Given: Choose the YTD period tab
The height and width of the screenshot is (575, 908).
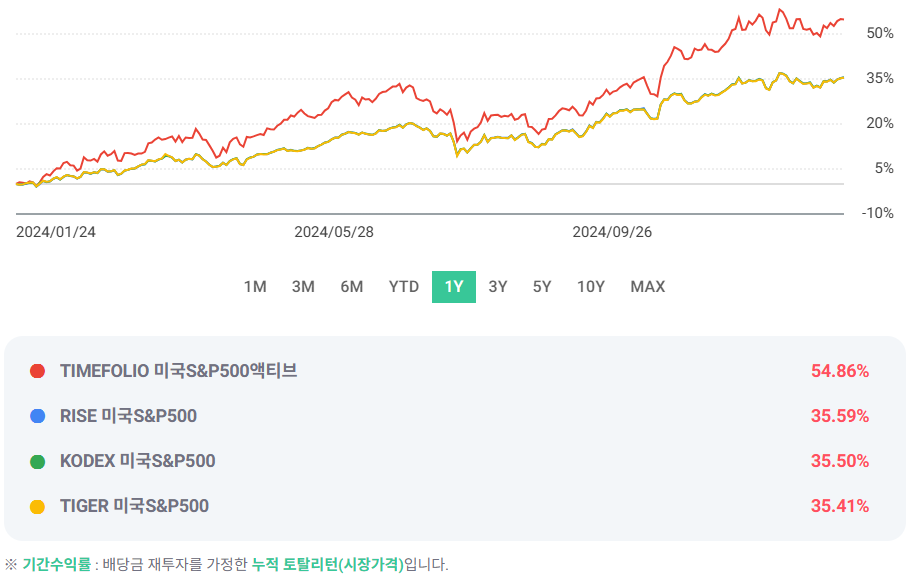Looking at the screenshot, I should 404,287.
